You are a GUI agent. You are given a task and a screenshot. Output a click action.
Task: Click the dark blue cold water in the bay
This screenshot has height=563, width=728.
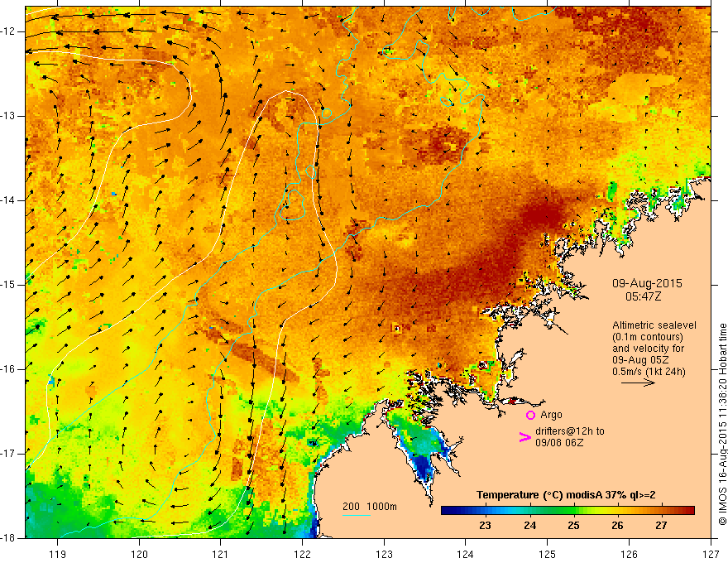click(x=424, y=466)
